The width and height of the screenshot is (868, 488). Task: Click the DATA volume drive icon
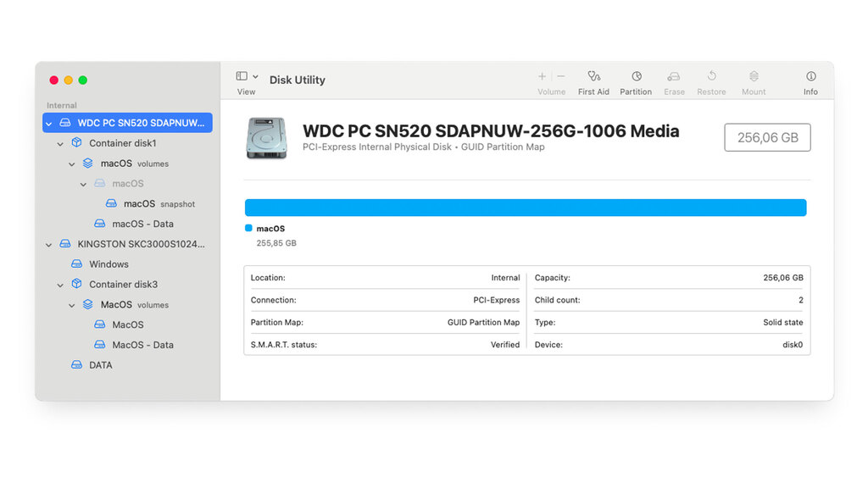point(77,364)
